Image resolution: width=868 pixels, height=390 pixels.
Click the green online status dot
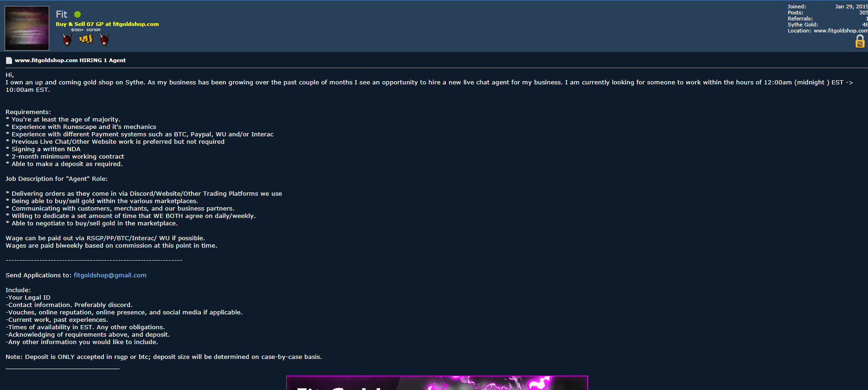point(77,14)
